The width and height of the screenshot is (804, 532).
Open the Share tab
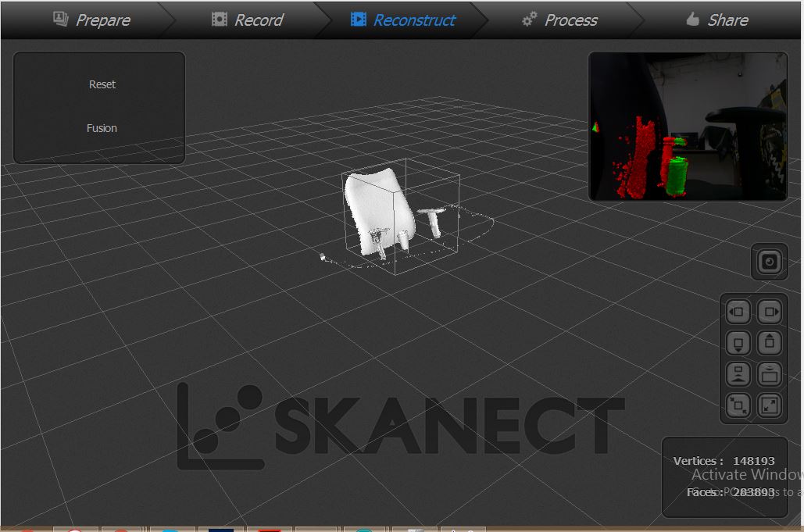click(718, 20)
